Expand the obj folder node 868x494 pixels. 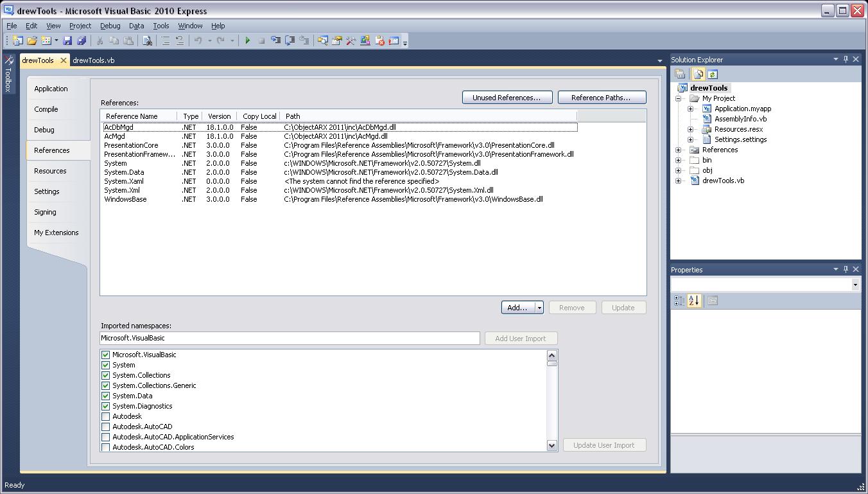pos(678,170)
